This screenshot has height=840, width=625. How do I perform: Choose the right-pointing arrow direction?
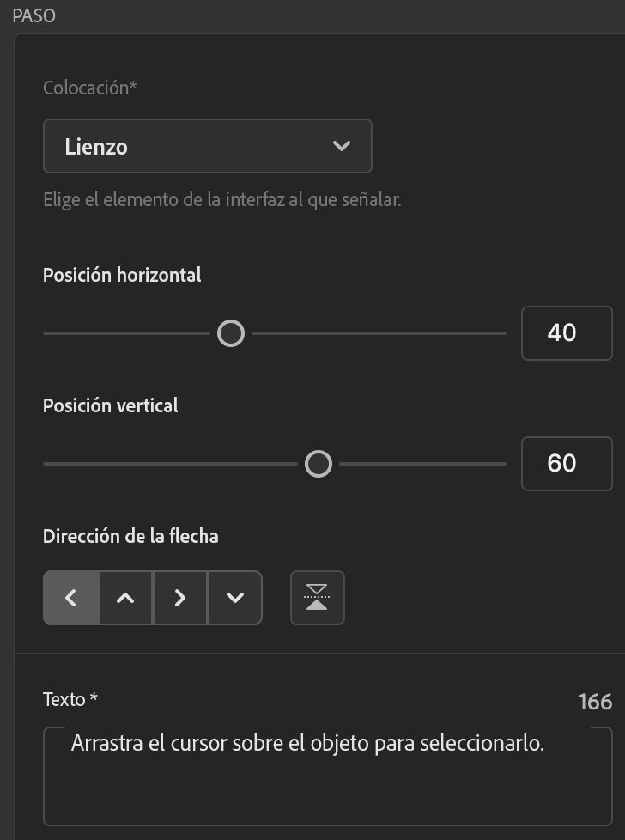179,598
